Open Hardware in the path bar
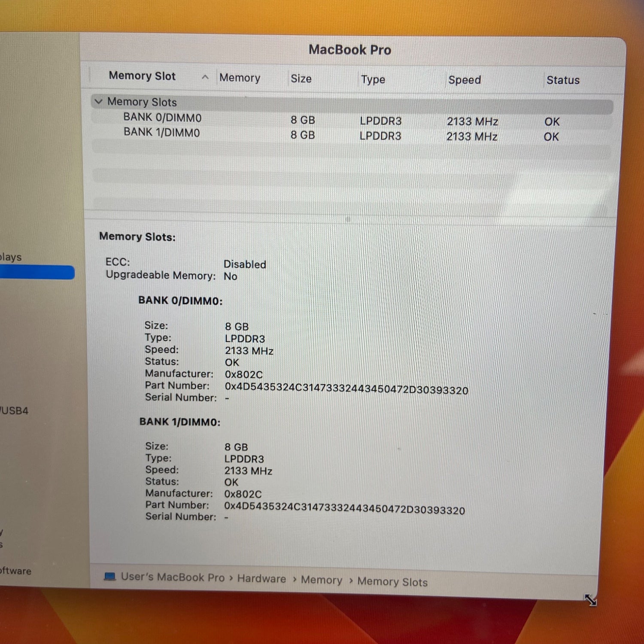 tap(261, 578)
